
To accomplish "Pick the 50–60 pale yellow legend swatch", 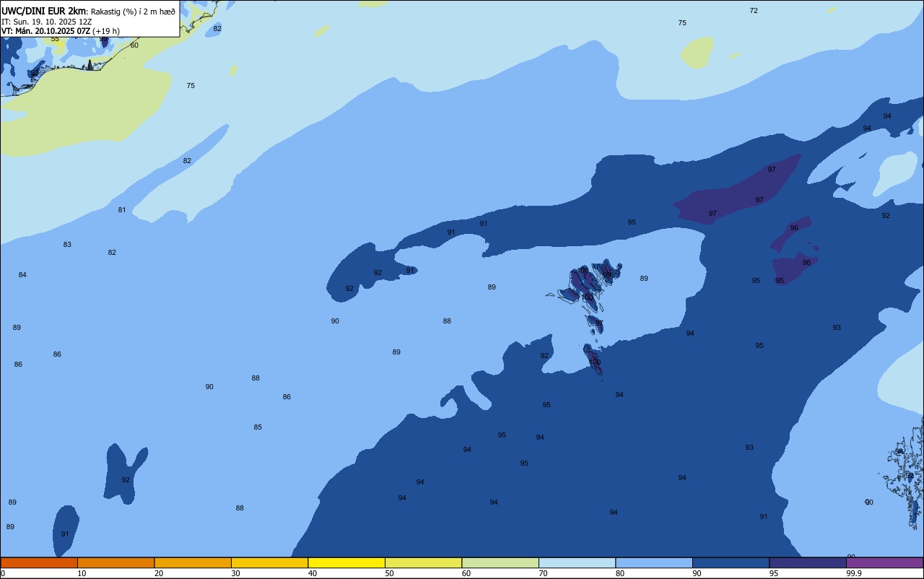I will 423,562.
